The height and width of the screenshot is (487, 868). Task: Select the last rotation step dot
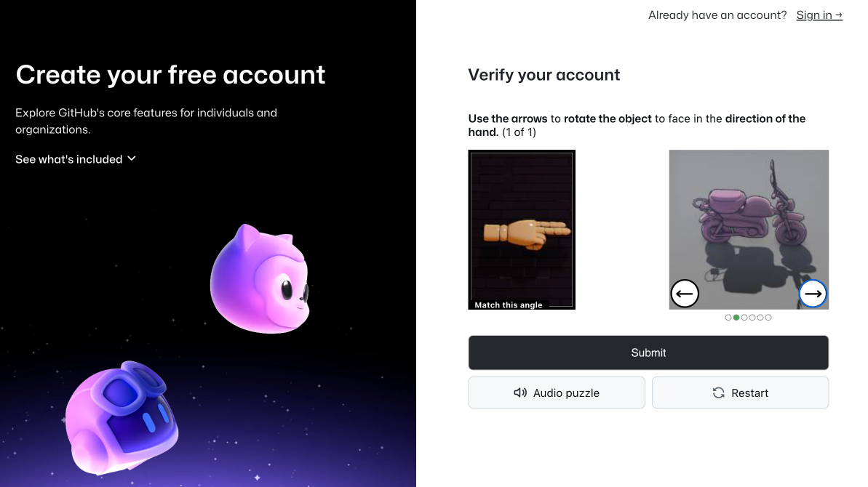[768, 318]
